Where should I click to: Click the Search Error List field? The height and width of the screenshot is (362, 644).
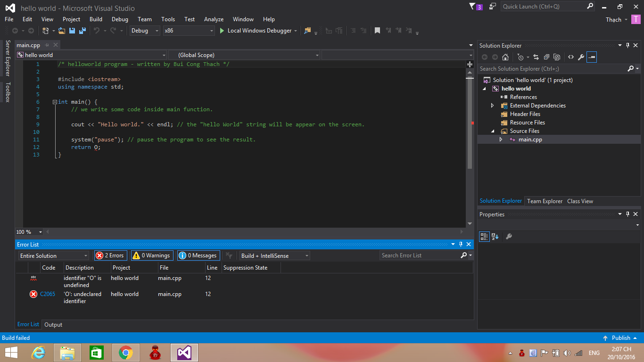(420, 255)
